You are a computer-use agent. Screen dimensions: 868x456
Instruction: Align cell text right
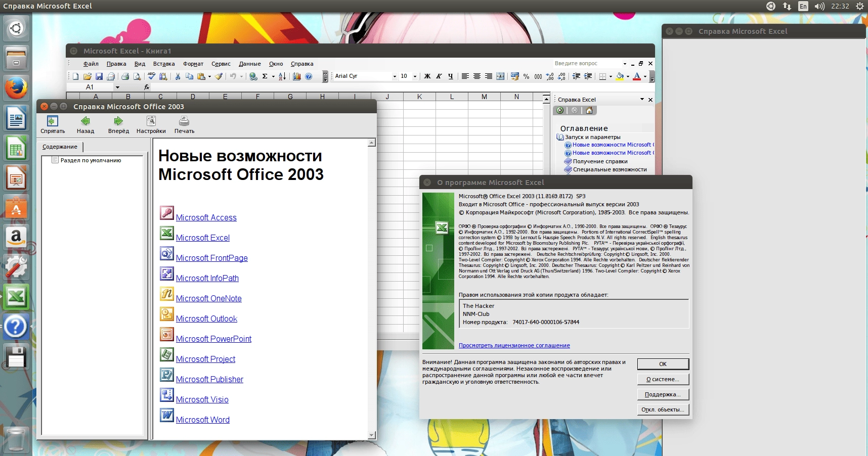pyautogui.click(x=489, y=76)
